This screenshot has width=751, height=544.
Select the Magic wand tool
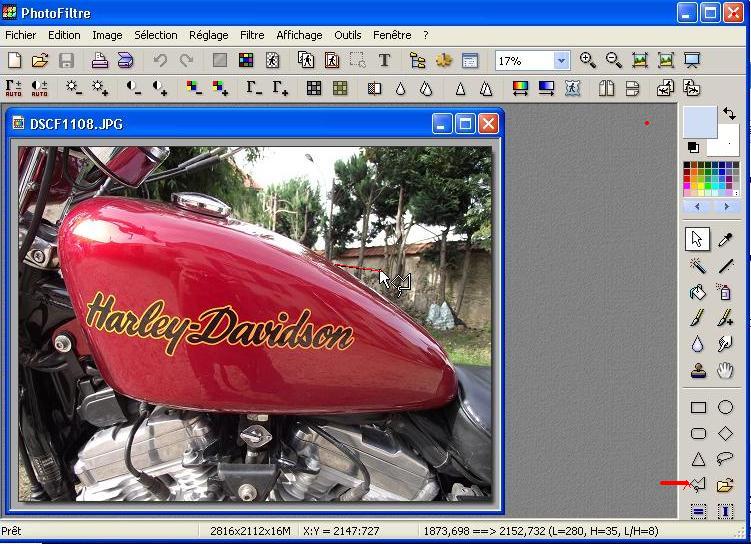pos(697,265)
